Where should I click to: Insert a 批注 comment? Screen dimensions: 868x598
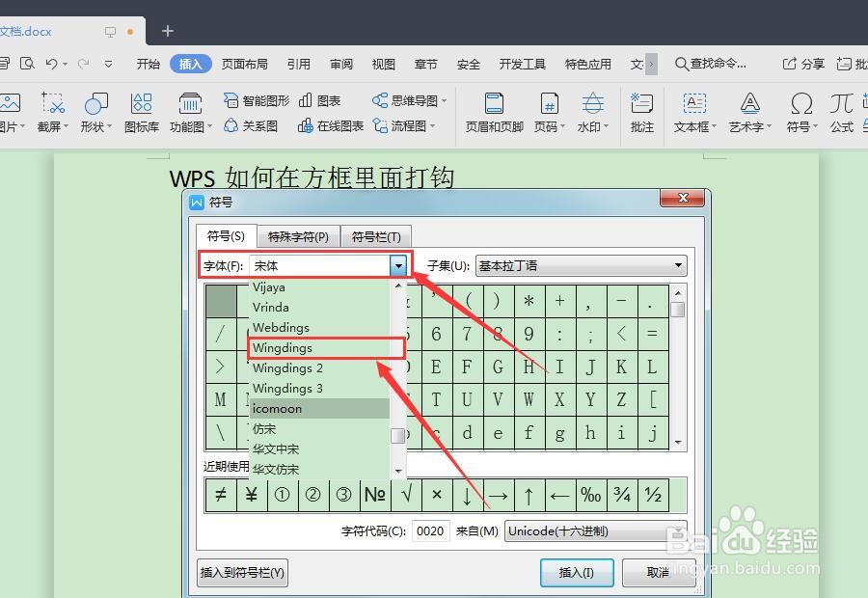tap(642, 113)
